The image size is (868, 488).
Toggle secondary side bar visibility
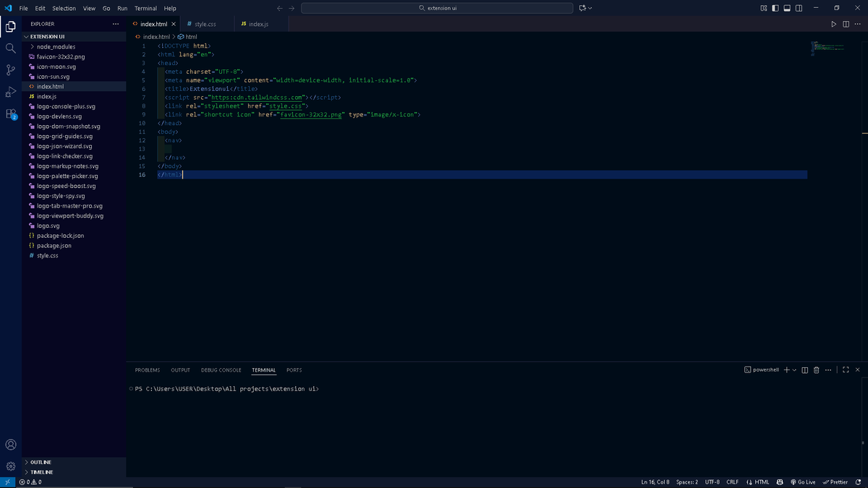coord(799,8)
